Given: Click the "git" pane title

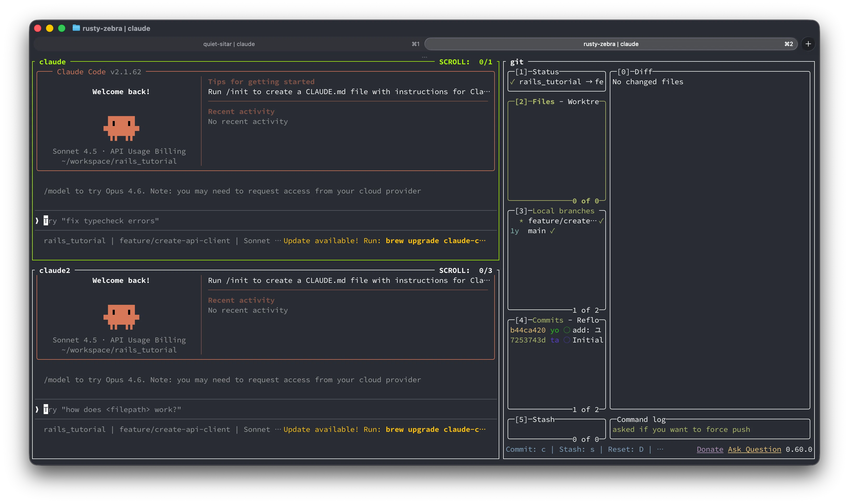Looking at the screenshot, I should [x=517, y=62].
